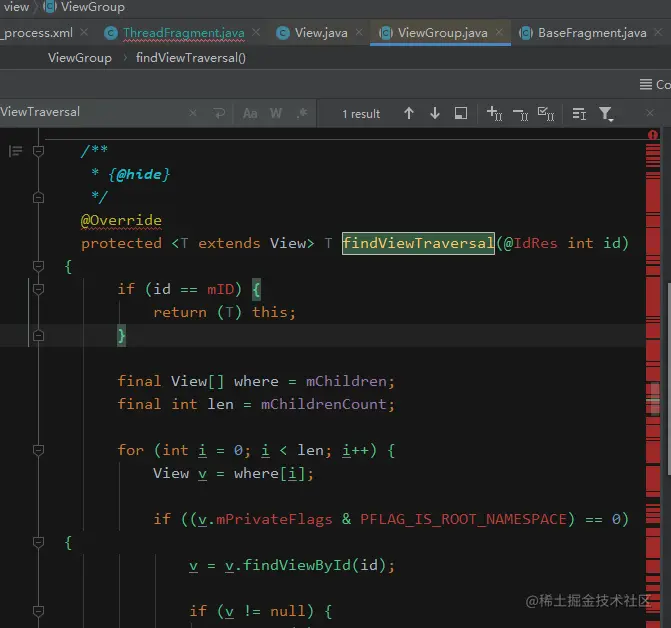Add selection for next occurrence icon
Image resolution: width=671 pixels, height=628 pixels.
tap(494, 114)
